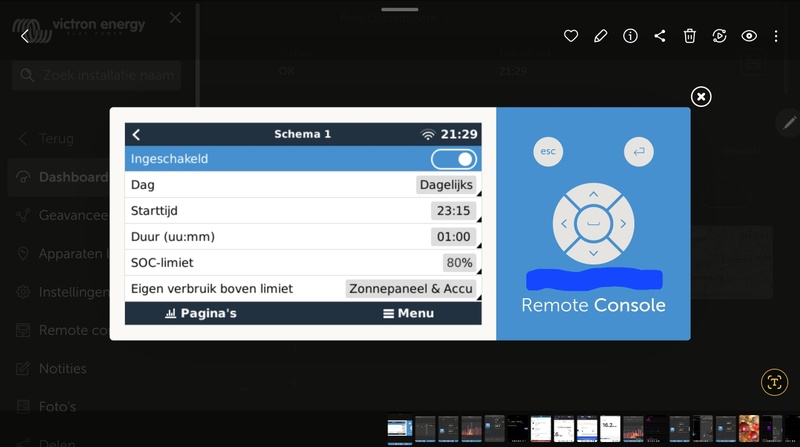
Task: Toggle the Ingeschakeld switch
Action: tap(454, 159)
